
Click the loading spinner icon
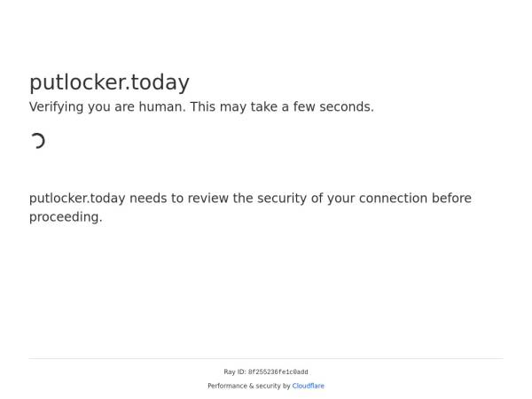pyautogui.click(x=37, y=140)
